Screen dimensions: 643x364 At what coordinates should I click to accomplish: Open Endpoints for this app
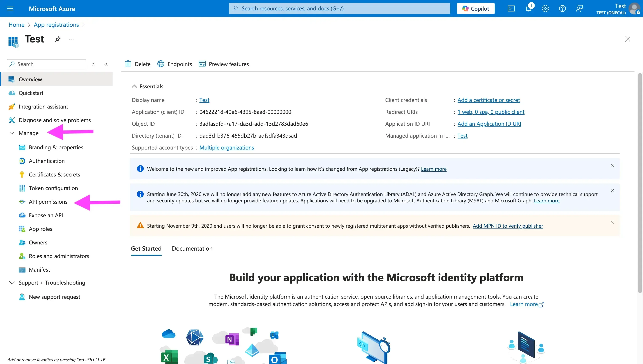point(174,64)
